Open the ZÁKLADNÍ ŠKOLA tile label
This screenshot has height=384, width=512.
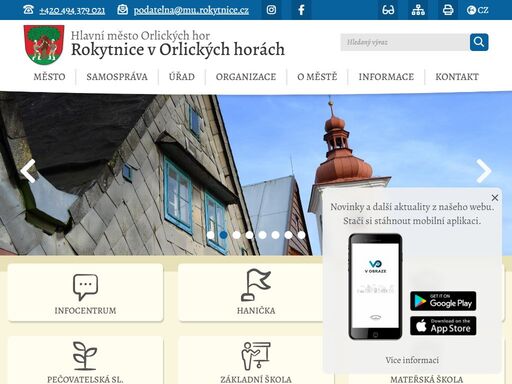(x=256, y=379)
